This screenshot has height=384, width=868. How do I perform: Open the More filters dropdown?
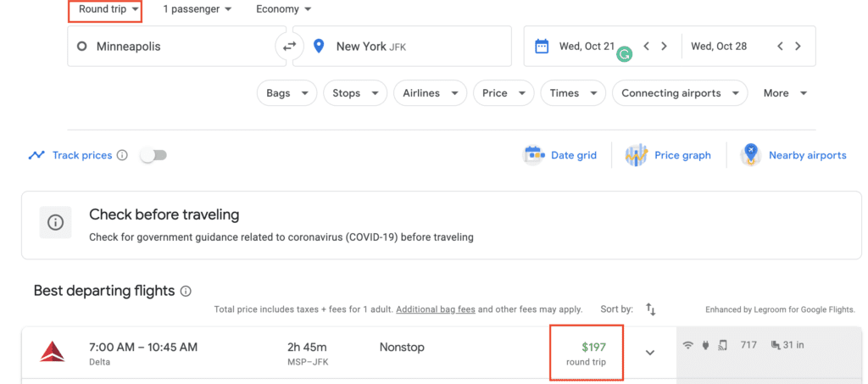(785, 93)
